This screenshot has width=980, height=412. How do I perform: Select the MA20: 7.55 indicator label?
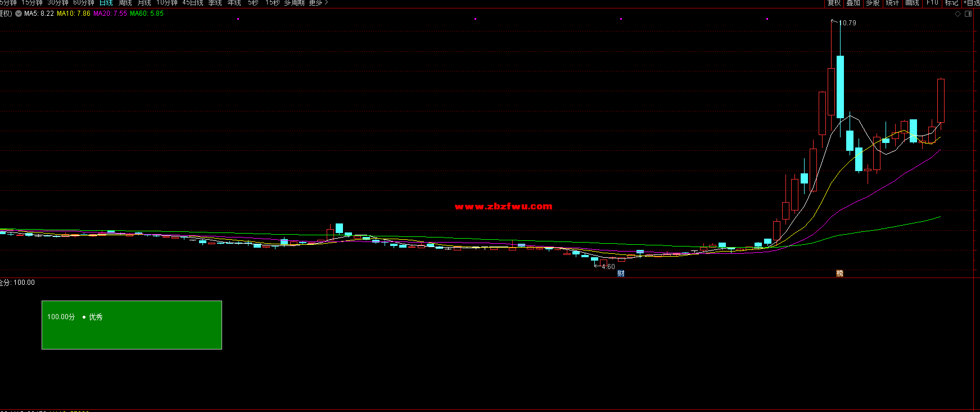[x=110, y=14]
